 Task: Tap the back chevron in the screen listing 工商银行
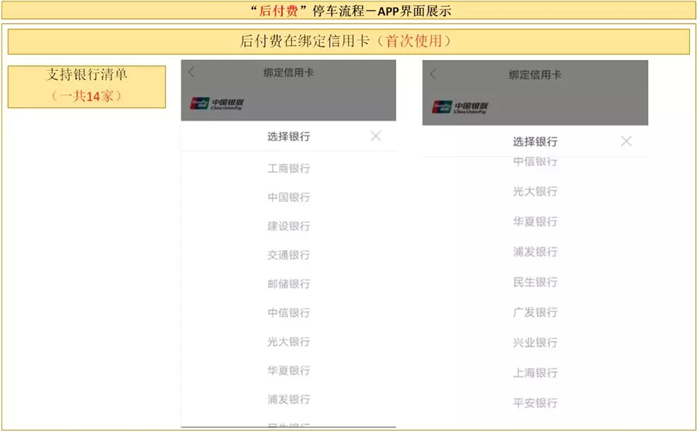click(x=192, y=72)
